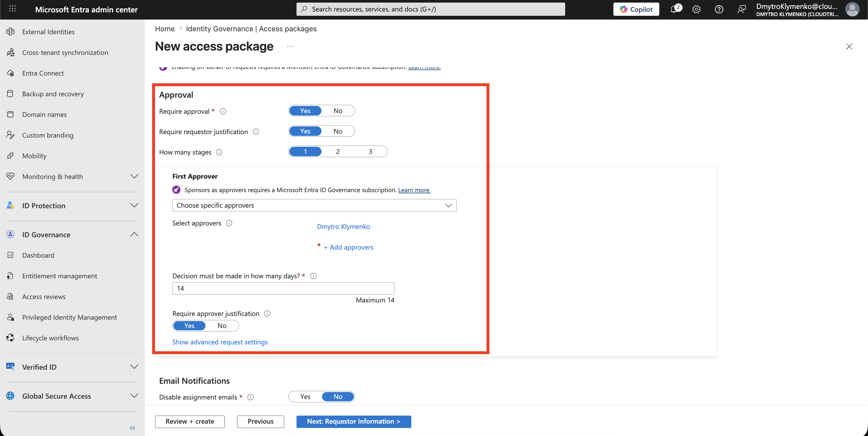Click info icon beside Require requestor justification
The width and height of the screenshot is (868, 436).
[256, 132]
